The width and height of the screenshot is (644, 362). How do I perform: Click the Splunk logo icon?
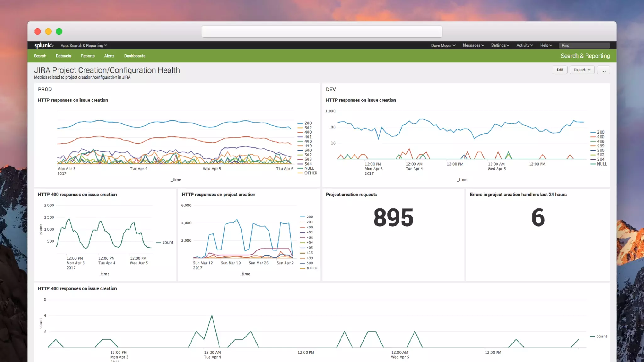click(44, 45)
